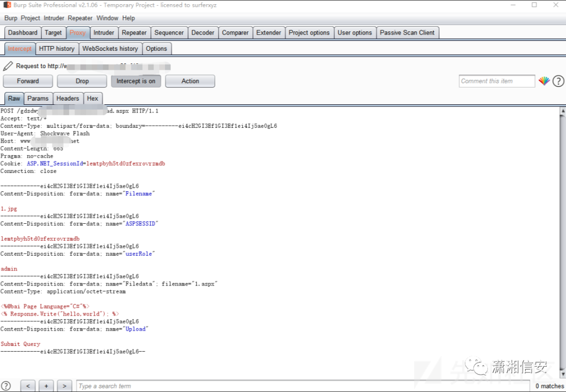This screenshot has width=566, height=392.
Task: Open the Passive Scan Client tab
Action: (x=407, y=32)
